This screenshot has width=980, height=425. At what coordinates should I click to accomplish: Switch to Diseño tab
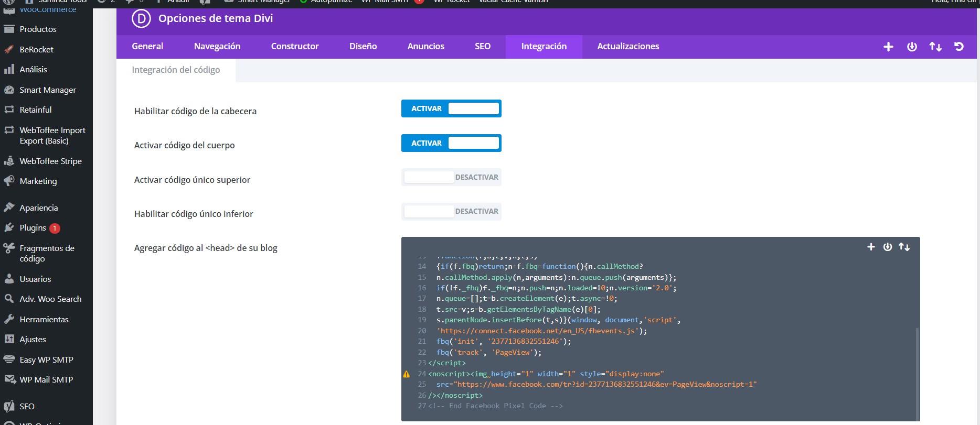click(x=363, y=47)
